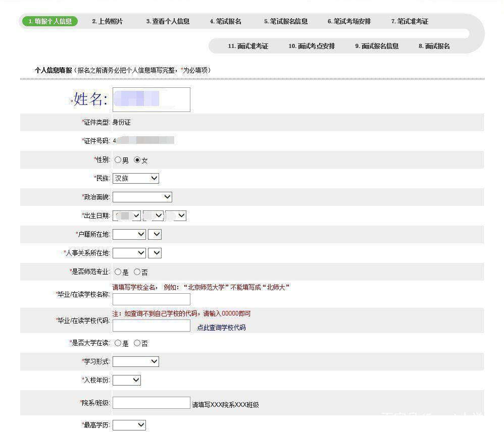This screenshot has width=504, height=432.
Task: Click the 毕业/在读学校名称 text field
Action: tap(151, 299)
